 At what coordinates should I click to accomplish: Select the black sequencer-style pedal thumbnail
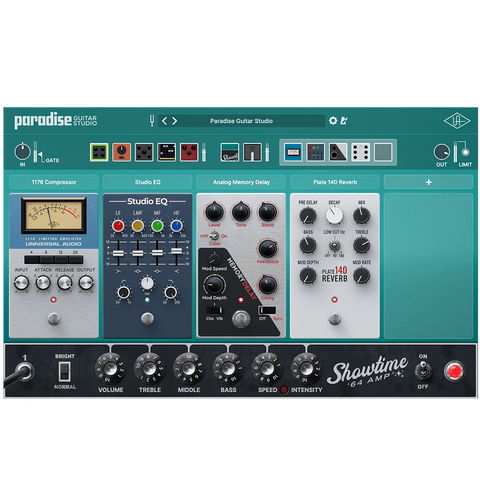[167, 152]
